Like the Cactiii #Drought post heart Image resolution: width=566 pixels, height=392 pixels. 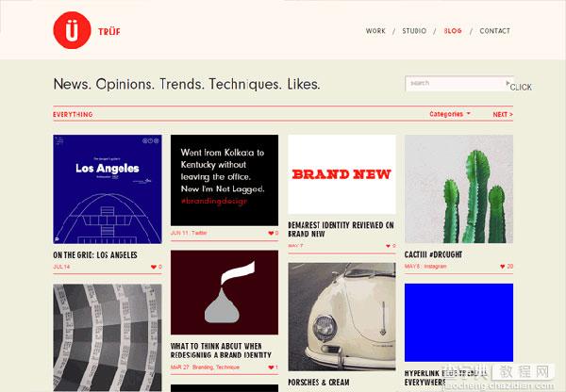(x=503, y=266)
